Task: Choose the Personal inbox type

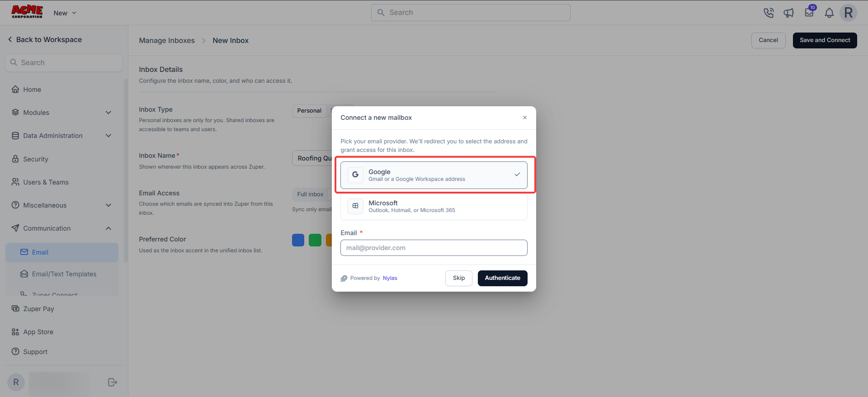Action: tap(309, 111)
